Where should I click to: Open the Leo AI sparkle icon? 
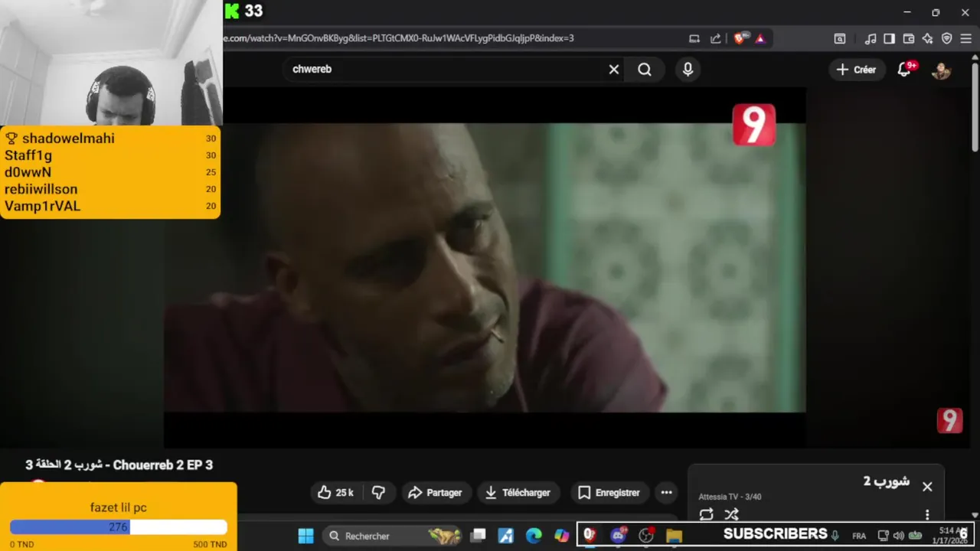pyautogui.click(x=927, y=38)
